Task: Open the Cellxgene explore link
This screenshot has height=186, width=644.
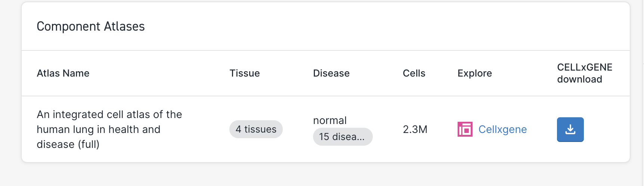Action: coord(502,130)
